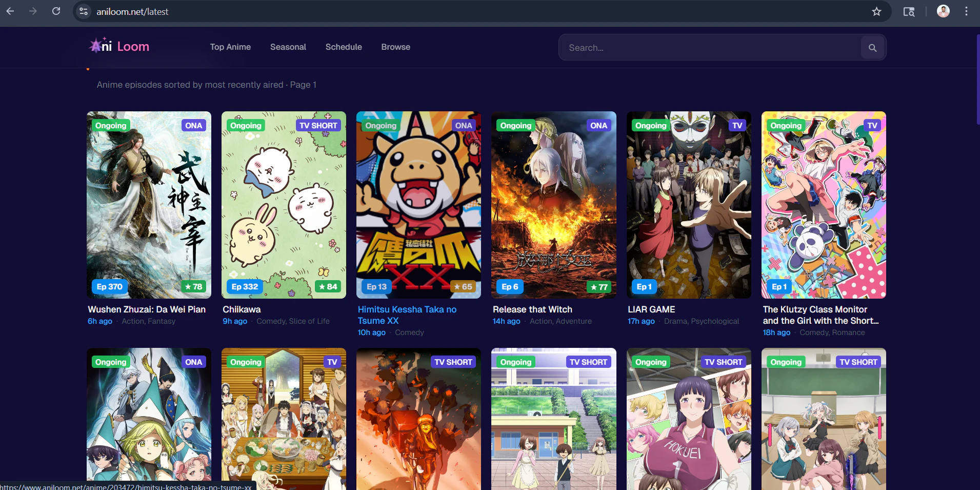Click ONA badge on Wushen Zhuzai poster
This screenshot has width=980, height=490.
click(x=194, y=126)
